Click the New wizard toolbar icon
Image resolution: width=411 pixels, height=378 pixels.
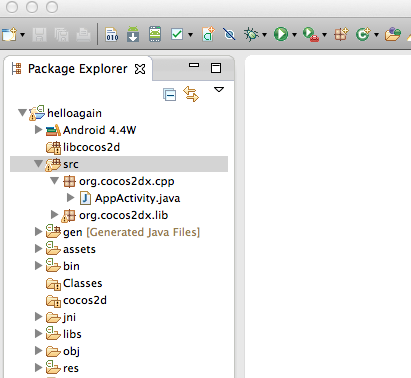(9, 34)
